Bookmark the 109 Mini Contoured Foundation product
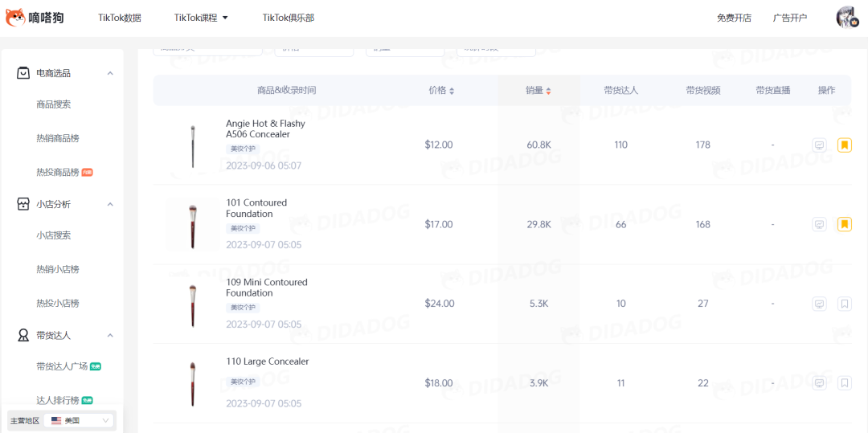868x433 pixels. [x=844, y=304]
